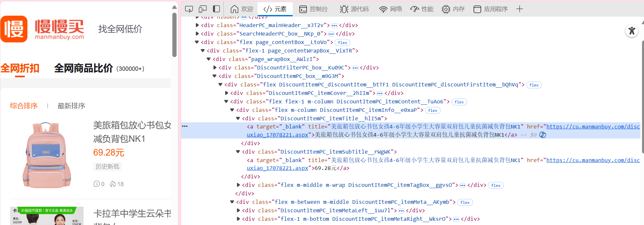Sort by 综合排序
The width and height of the screenshot is (644, 225).
tap(24, 106)
